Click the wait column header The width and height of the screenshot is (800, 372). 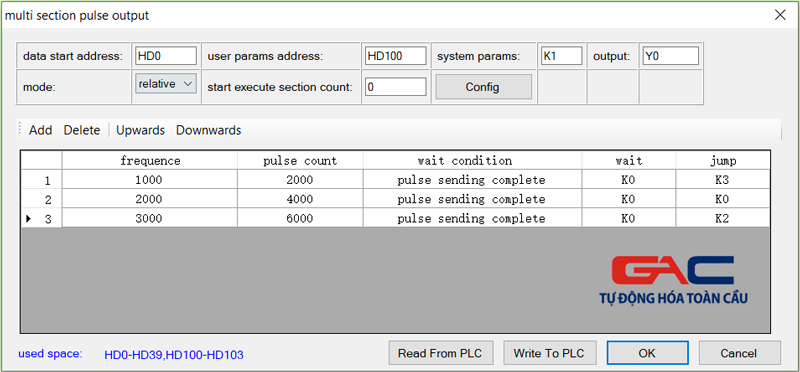coord(629,161)
